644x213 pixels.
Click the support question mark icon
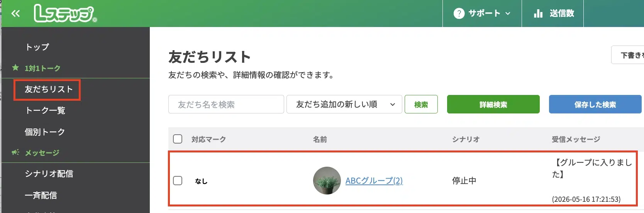[459, 14]
